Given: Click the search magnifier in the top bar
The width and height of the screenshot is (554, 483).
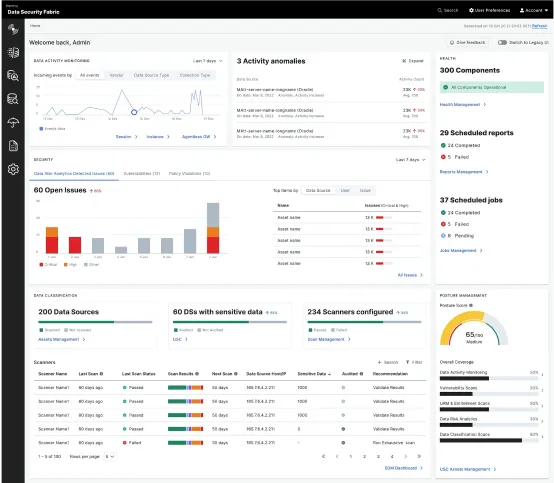Looking at the screenshot, I should [x=440, y=10].
